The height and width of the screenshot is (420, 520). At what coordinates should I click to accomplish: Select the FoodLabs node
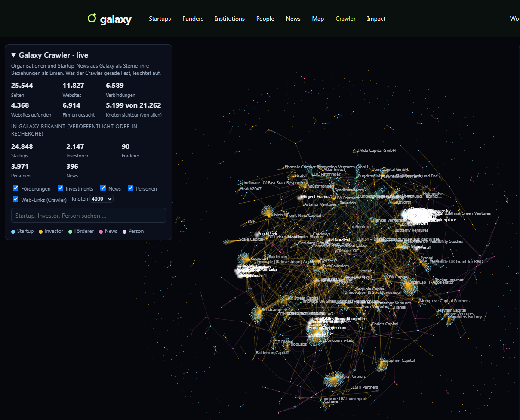pos(298,344)
